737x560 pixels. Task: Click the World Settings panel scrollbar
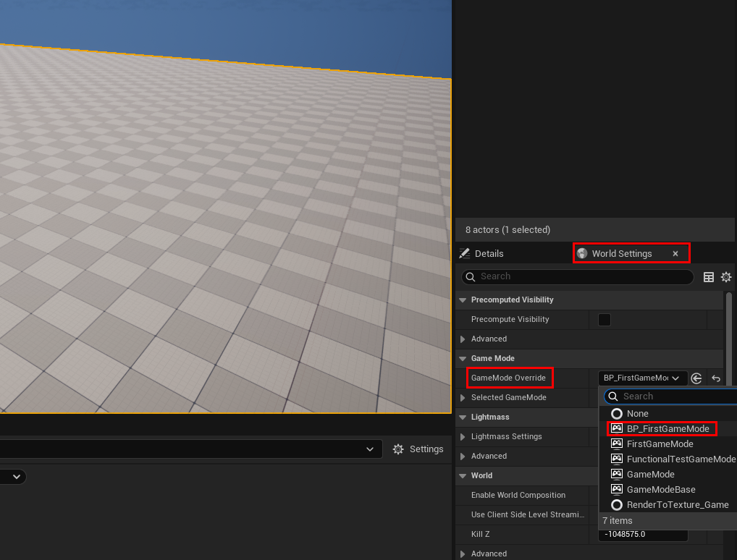click(x=728, y=339)
